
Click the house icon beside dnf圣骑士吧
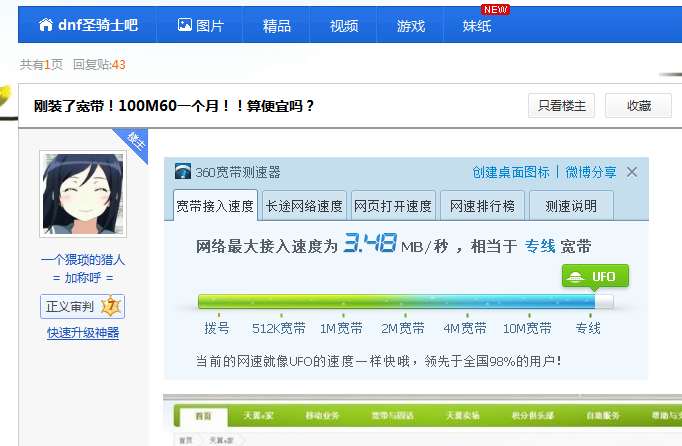pyautogui.click(x=46, y=25)
